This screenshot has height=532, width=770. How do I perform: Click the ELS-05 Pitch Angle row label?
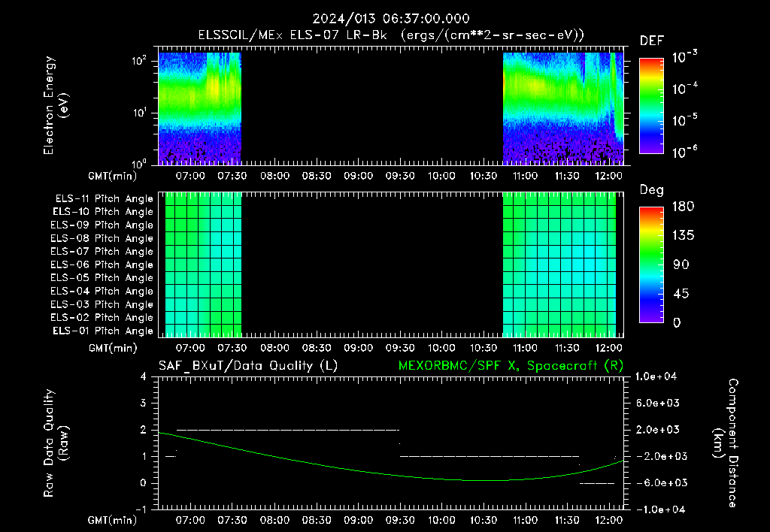pos(102,278)
